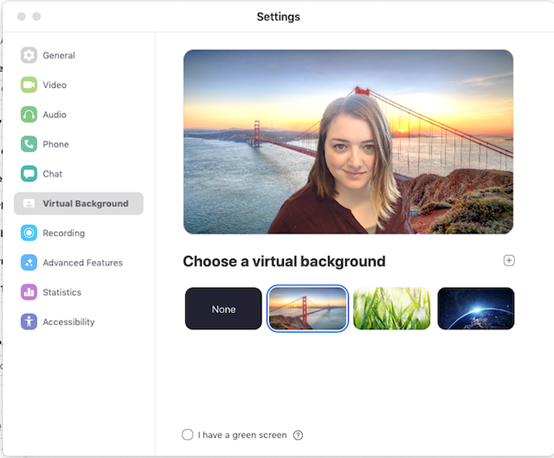Close the Settings window
Screen dimensions: 554x458
pyautogui.click(x=21, y=16)
